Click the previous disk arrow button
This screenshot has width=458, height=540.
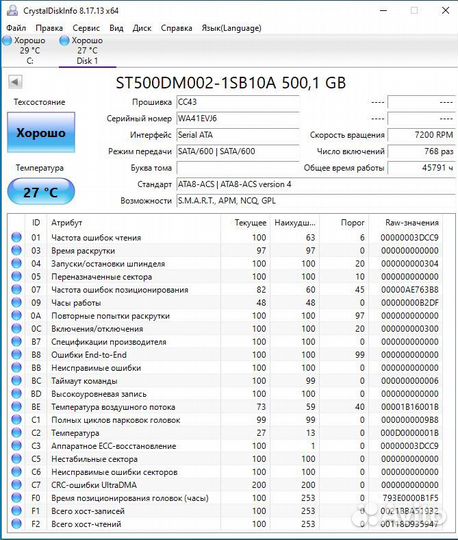[15, 82]
